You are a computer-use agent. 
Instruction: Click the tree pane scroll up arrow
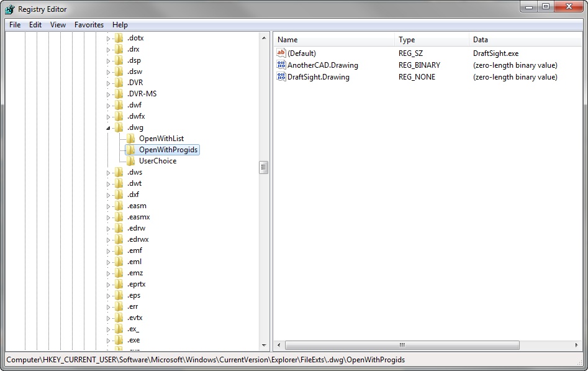[x=264, y=38]
